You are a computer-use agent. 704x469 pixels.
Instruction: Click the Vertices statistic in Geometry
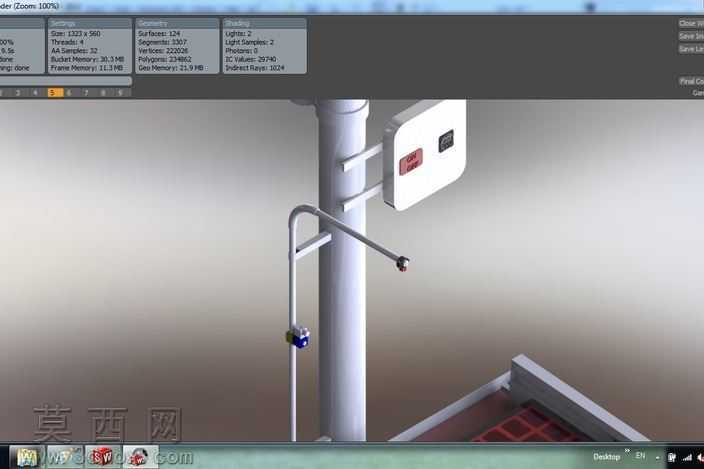163,51
